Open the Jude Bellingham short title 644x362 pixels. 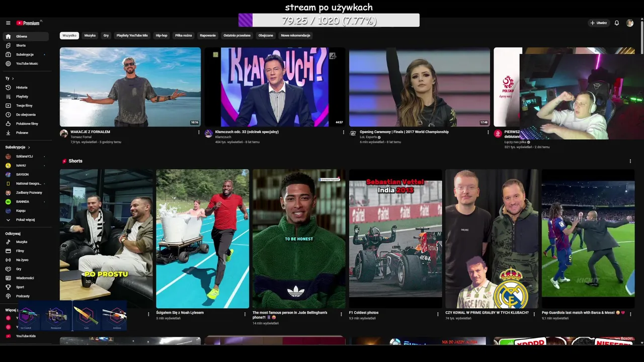290,315
